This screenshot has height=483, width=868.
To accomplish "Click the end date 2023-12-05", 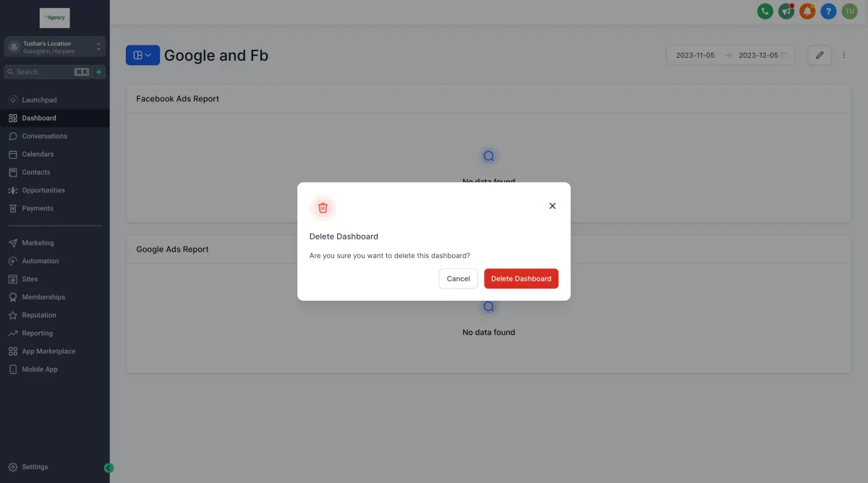I will (x=758, y=56).
